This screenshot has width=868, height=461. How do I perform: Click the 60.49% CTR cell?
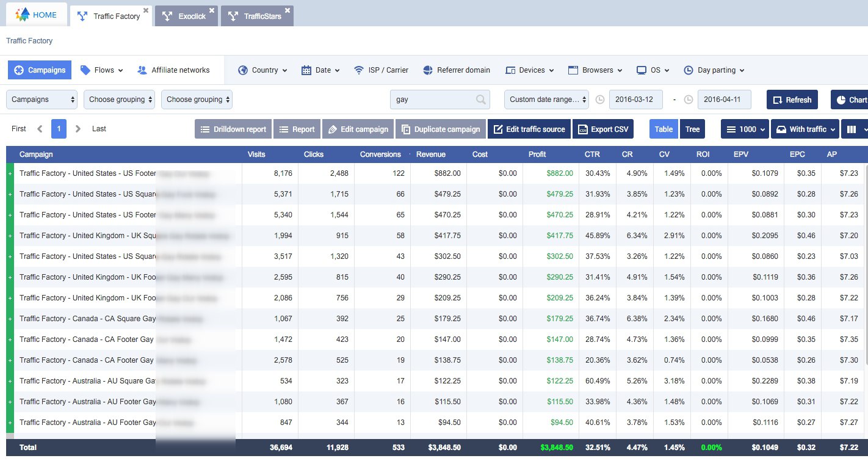point(598,381)
